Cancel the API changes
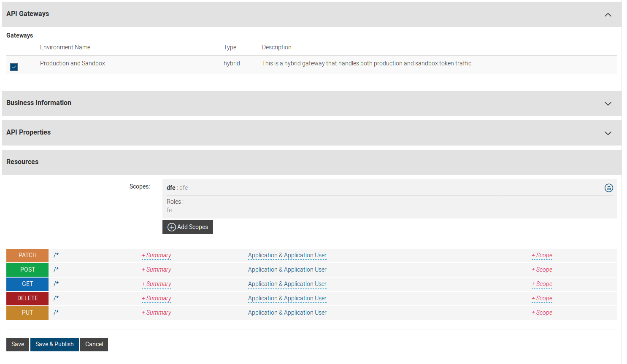Viewport: 627px width, 364px height. point(94,344)
